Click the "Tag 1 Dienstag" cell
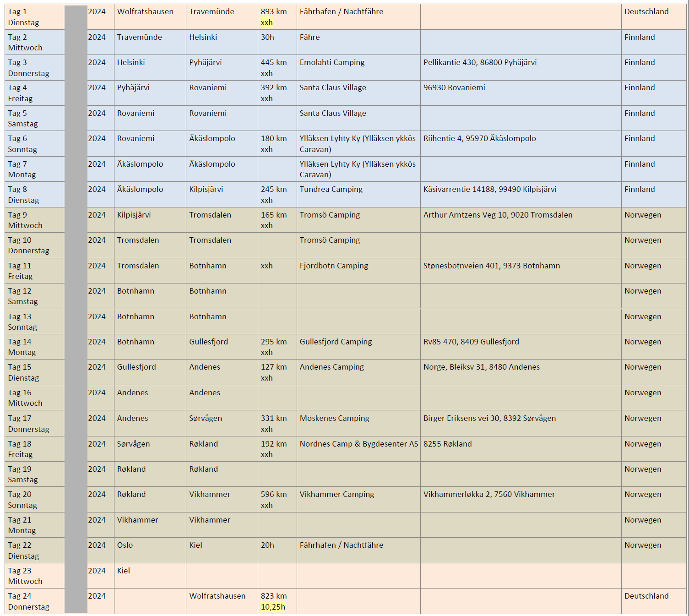 point(24,17)
